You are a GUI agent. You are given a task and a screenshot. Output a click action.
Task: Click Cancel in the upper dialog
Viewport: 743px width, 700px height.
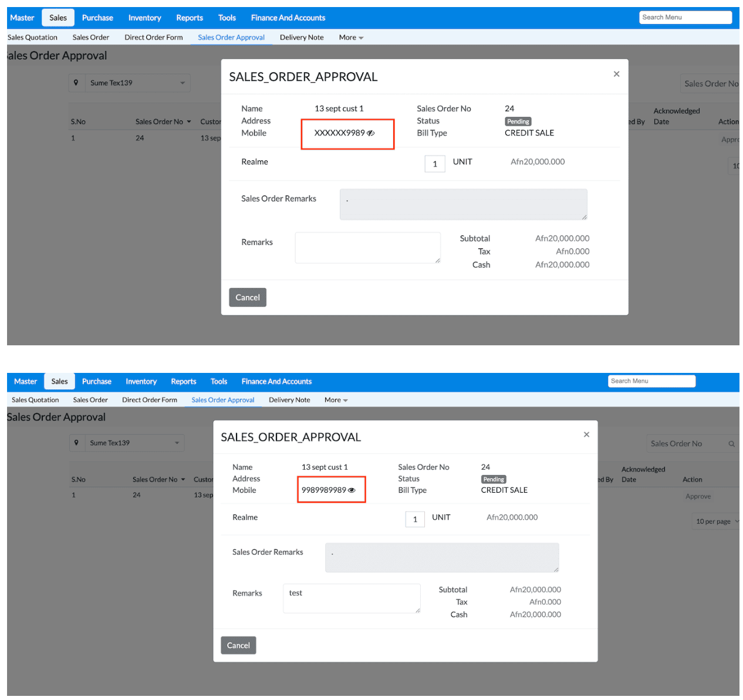248,298
